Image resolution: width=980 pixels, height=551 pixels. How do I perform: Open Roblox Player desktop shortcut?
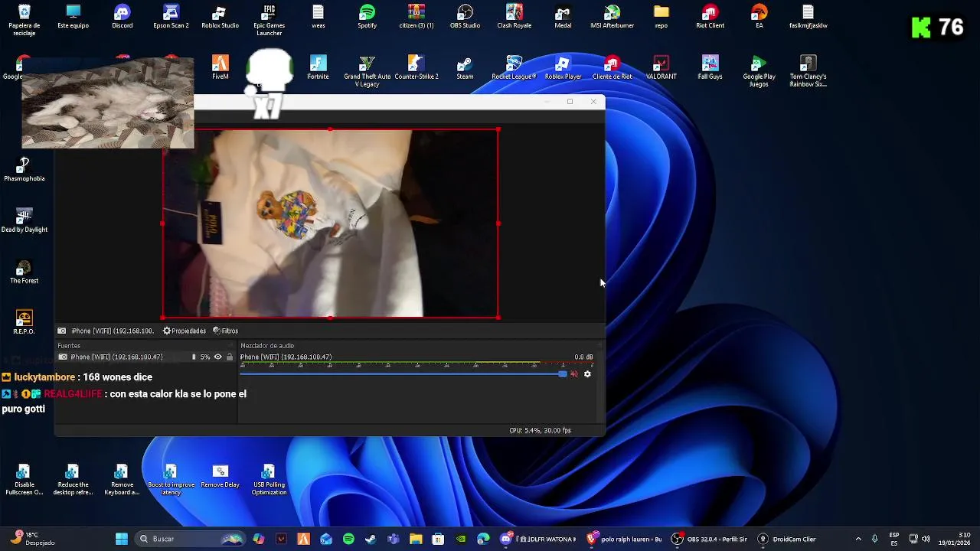563,67
